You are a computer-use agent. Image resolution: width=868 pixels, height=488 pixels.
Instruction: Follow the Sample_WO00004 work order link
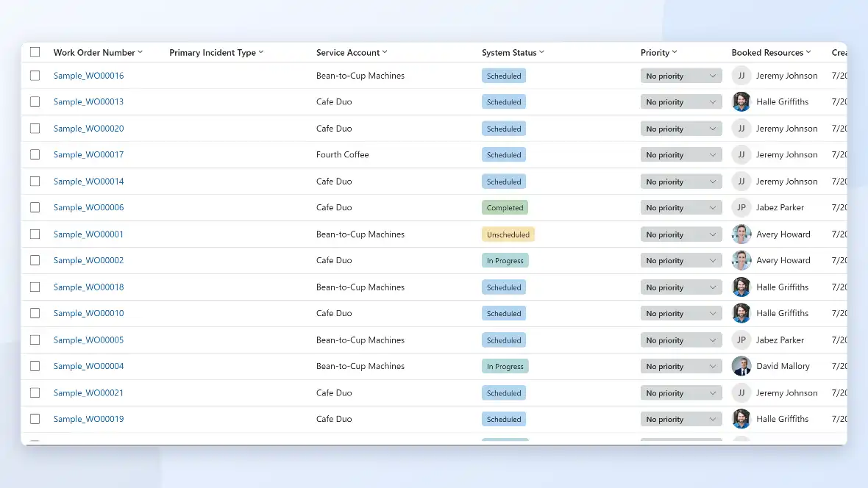(x=88, y=366)
